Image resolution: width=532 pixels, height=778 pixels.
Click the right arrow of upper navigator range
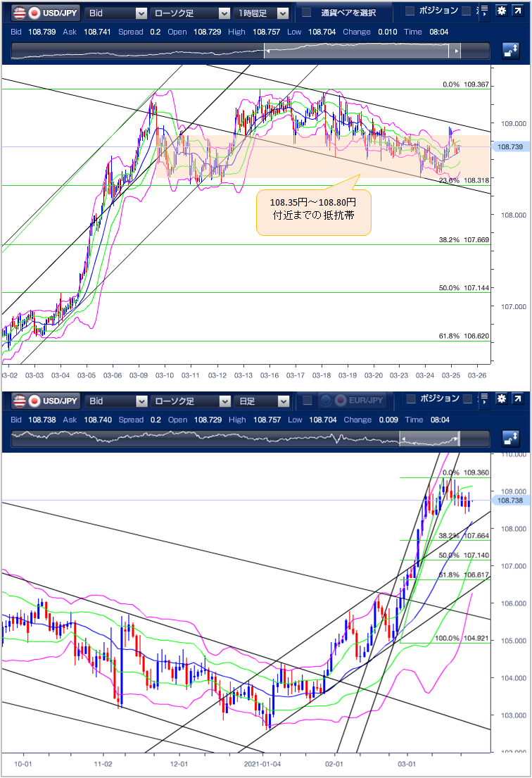(x=457, y=51)
